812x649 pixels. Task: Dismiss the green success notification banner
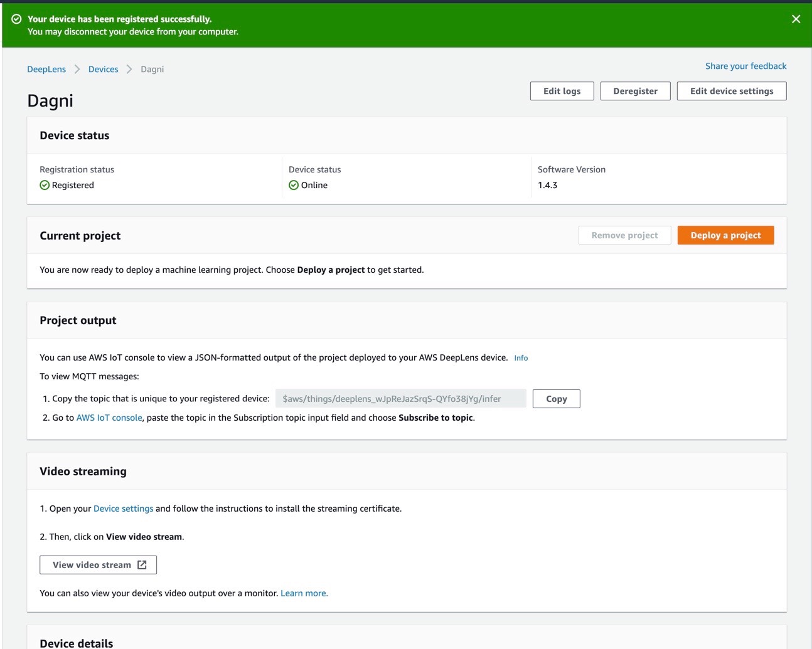[x=796, y=19]
